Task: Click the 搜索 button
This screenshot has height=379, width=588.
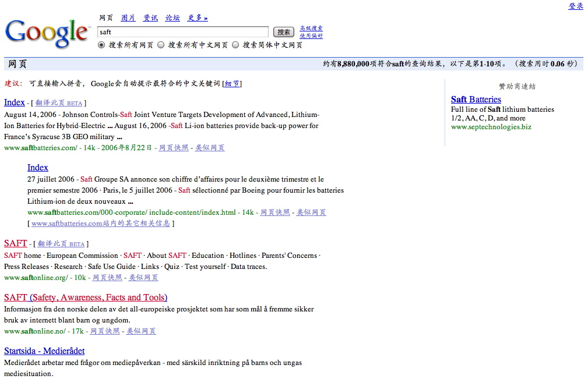Action: tap(283, 32)
